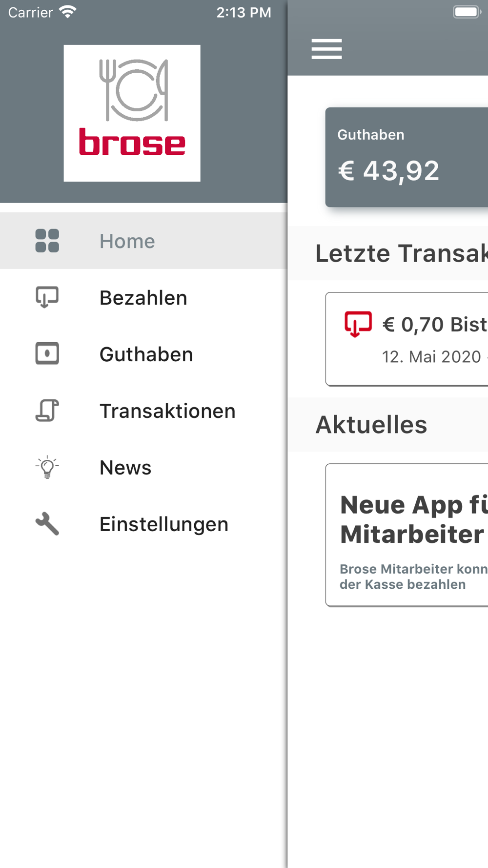The width and height of the screenshot is (488, 868).
Task: Open the News menu entry
Action: click(143, 467)
